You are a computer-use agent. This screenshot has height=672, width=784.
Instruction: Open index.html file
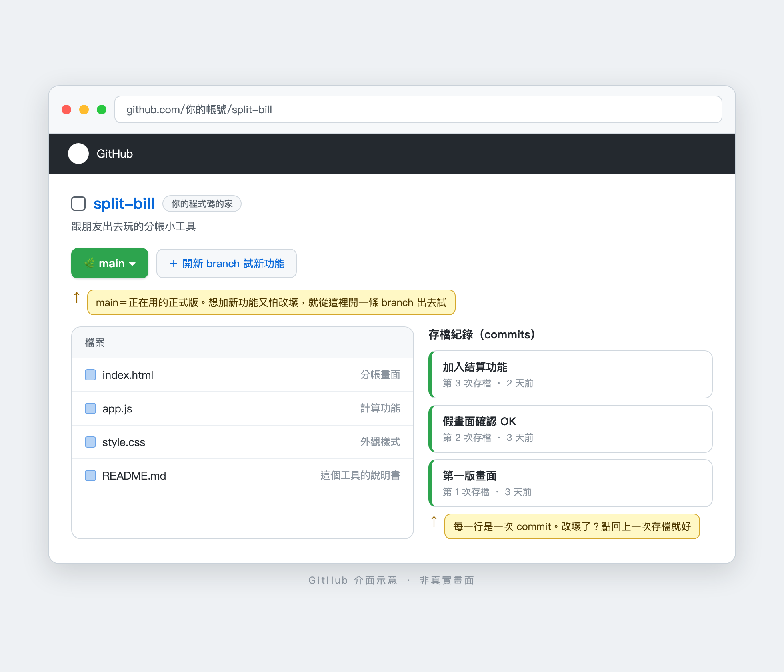pos(242,375)
